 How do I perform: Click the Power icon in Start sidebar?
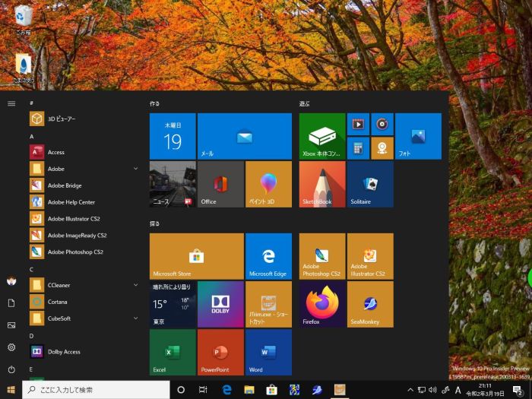(11, 369)
